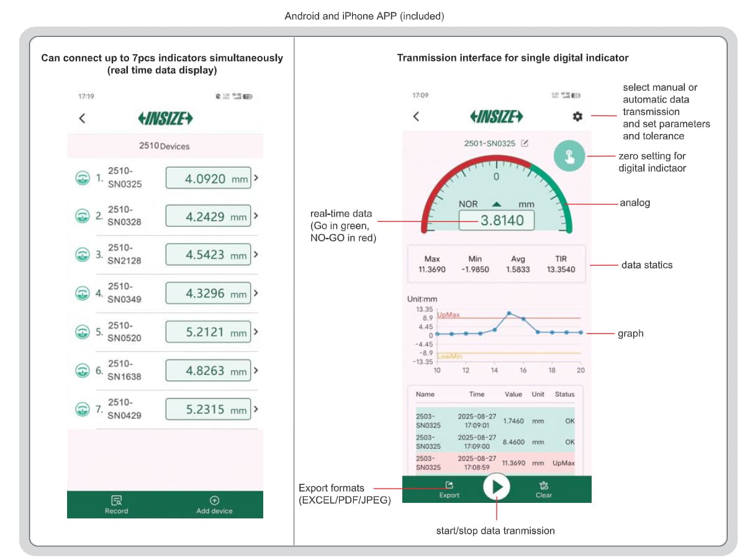Screen dimensions: 745x560
Task: Tap the Add device icon
Action: (214, 500)
